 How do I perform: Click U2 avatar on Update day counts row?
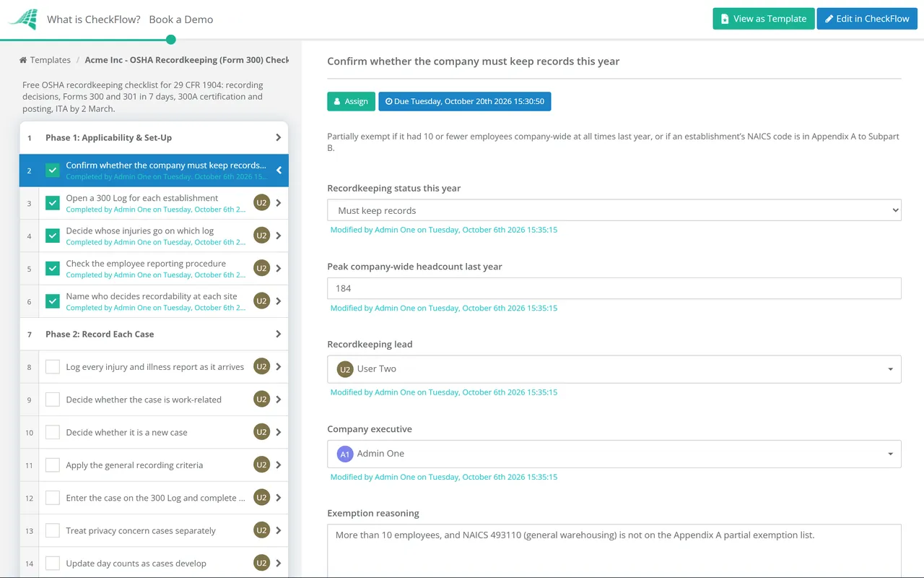click(261, 563)
